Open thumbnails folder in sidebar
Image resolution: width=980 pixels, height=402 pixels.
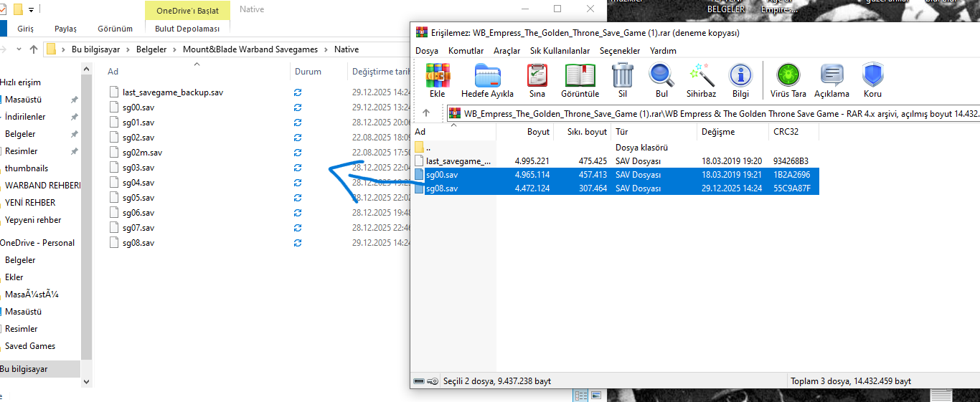[27, 168]
